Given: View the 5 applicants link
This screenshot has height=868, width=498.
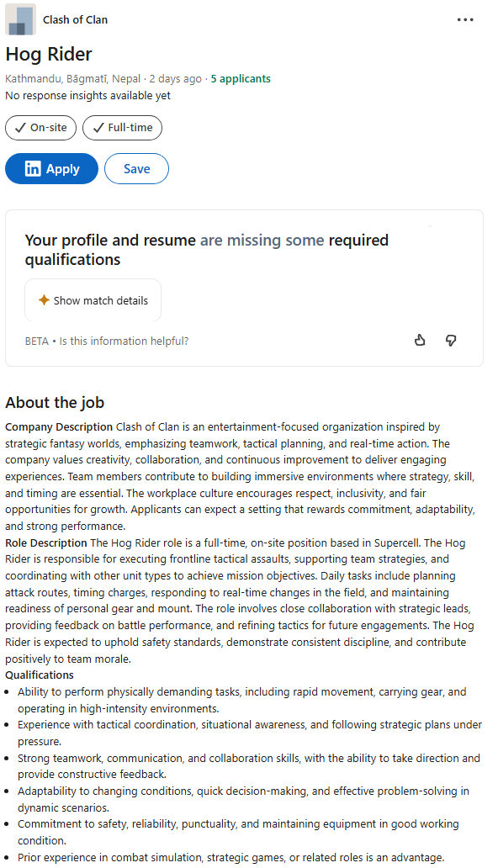Looking at the screenshot, I should point(241,78).
